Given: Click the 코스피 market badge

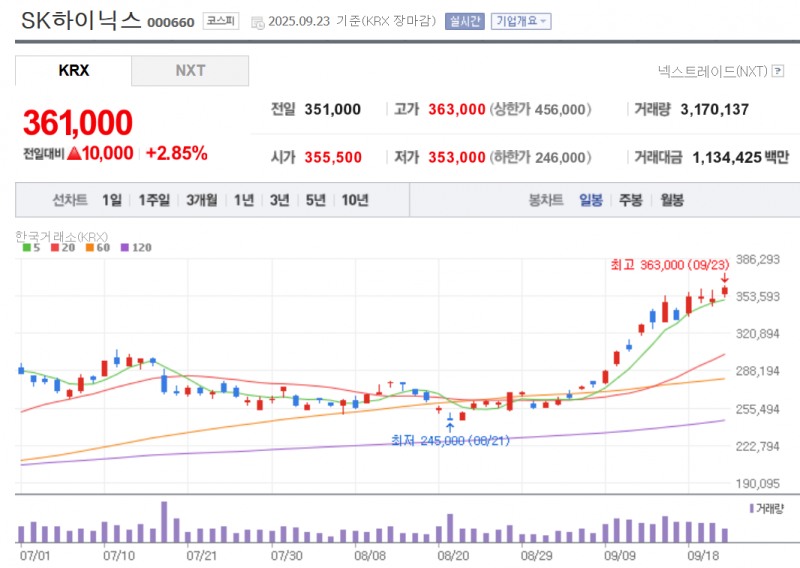Looking at the screenshot, I should pyautogui.click(x=220, y=21).
